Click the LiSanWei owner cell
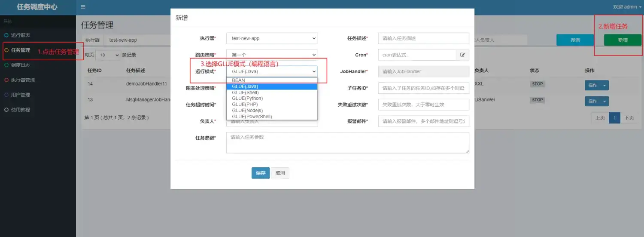 [484, 100]
